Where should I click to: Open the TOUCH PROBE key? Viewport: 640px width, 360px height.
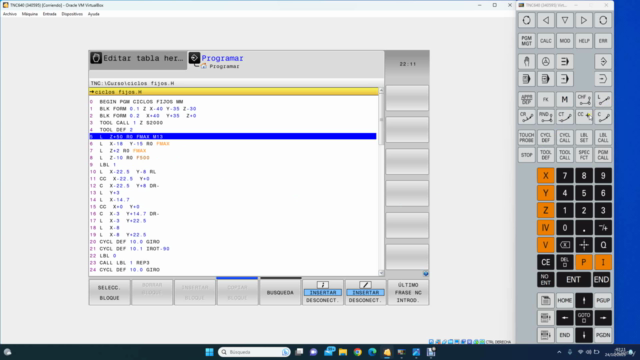click(527, 138)
